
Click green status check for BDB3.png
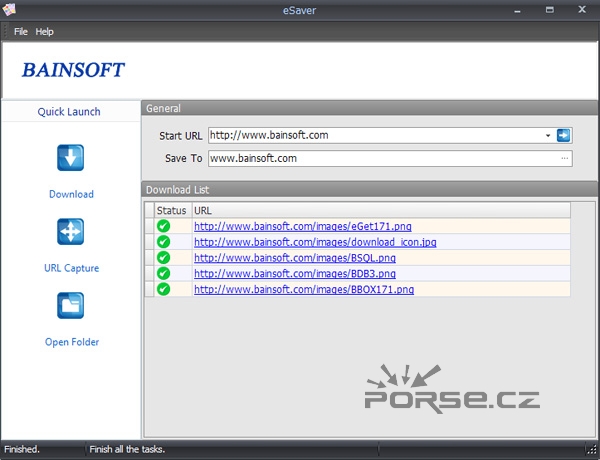(x=164, y=273)
